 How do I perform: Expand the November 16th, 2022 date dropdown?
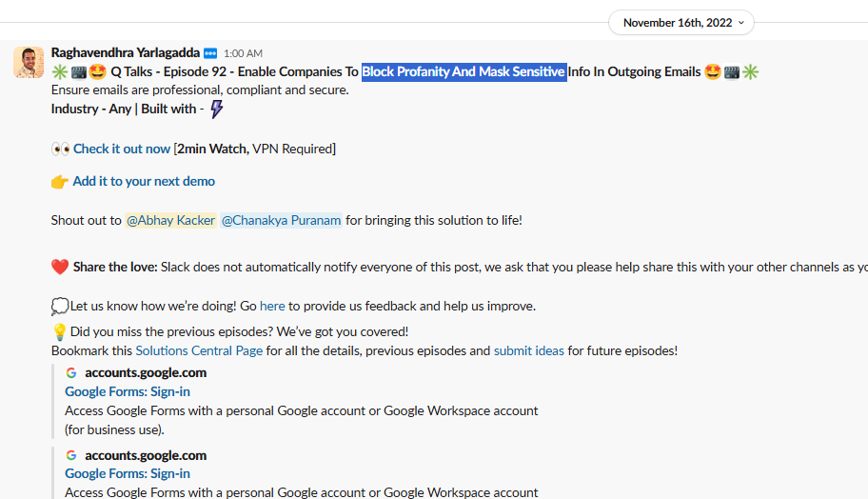click(681, 23)
